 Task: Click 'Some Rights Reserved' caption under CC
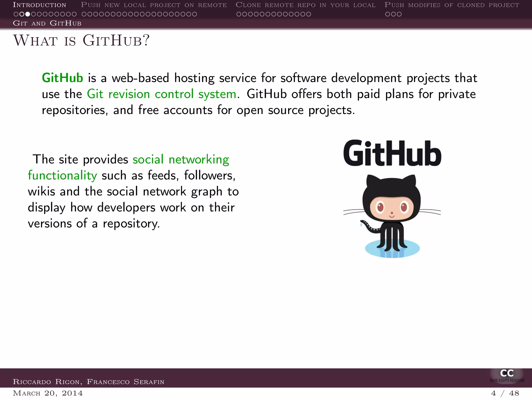pyautogui.click(x=507, y=381)
